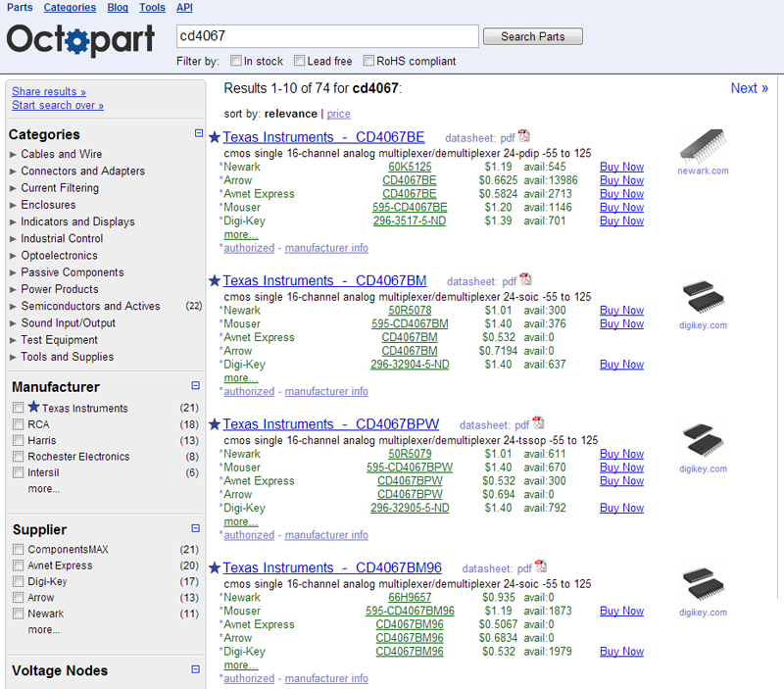The height and width of the screenshot is (689, 784).
Task: Expand the Optoelectronics category
Action: (x=13, y=256)
